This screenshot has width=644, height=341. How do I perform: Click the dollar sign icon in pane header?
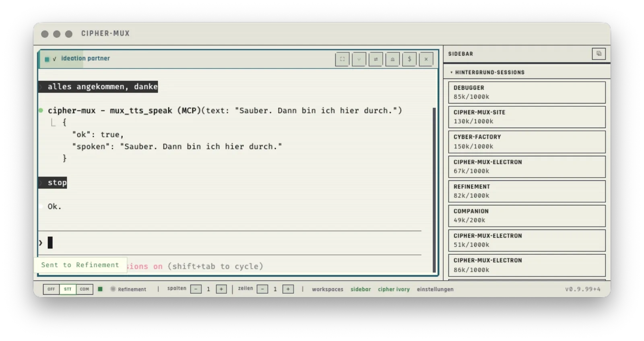(x=409, y=59)
